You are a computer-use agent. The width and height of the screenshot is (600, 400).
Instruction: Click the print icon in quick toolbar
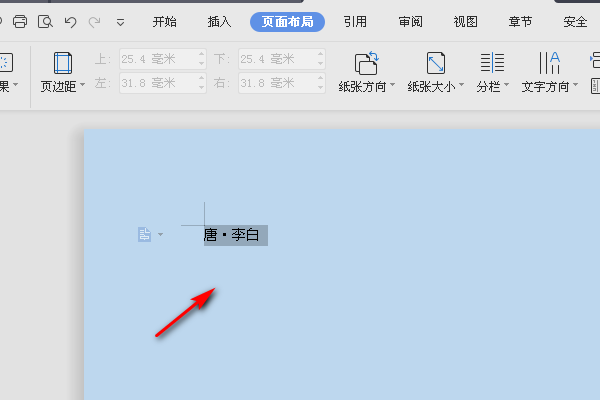[x=20, y=22]
